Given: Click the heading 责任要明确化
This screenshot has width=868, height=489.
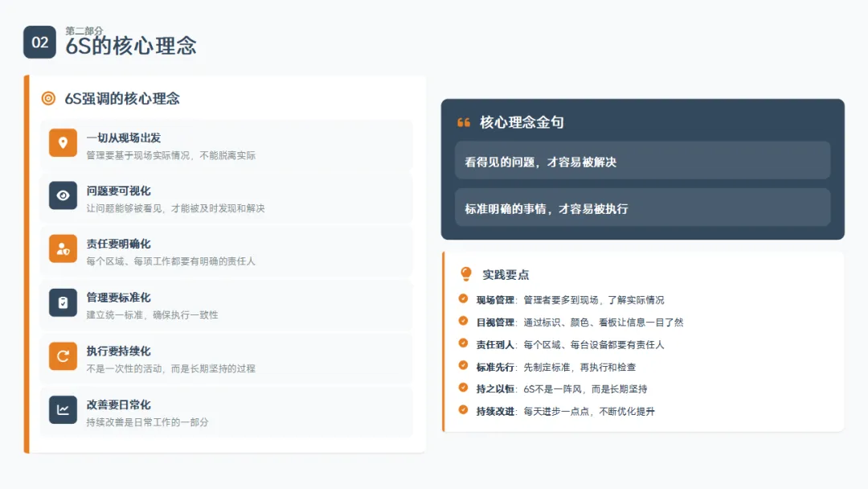Looking at the screenshot, I should [x=118, y=244].
